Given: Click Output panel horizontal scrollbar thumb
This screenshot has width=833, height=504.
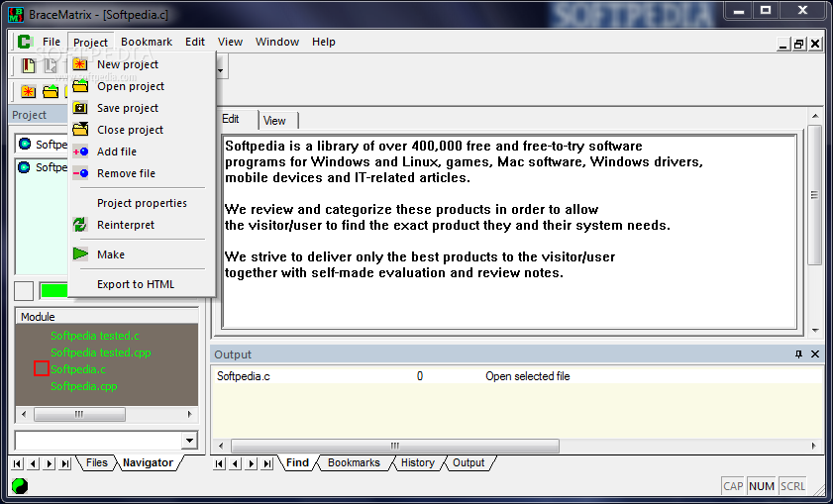Looking at the screenshot, I should click(395, 446).
